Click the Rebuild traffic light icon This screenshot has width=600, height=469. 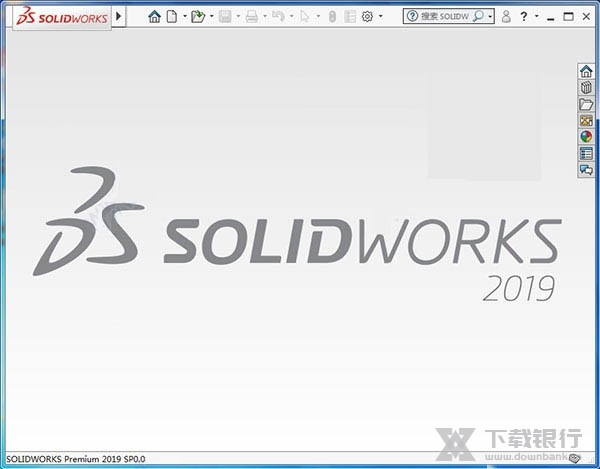click(332, 16)
